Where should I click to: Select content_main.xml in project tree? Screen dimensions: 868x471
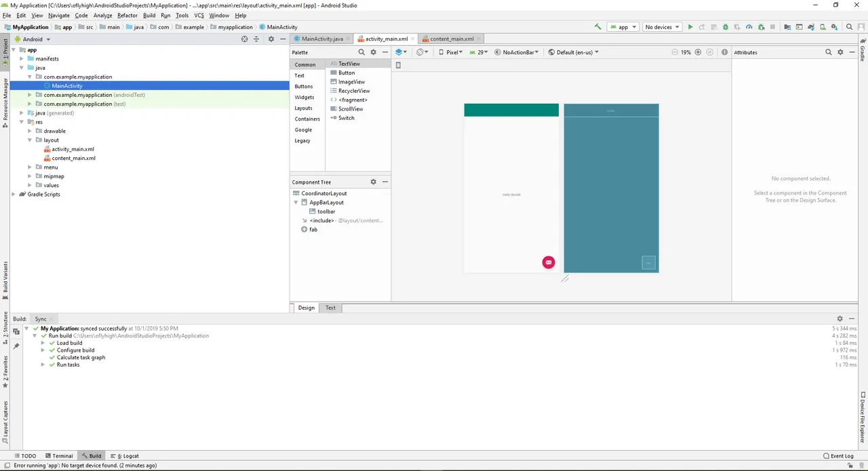coord(73,158)
